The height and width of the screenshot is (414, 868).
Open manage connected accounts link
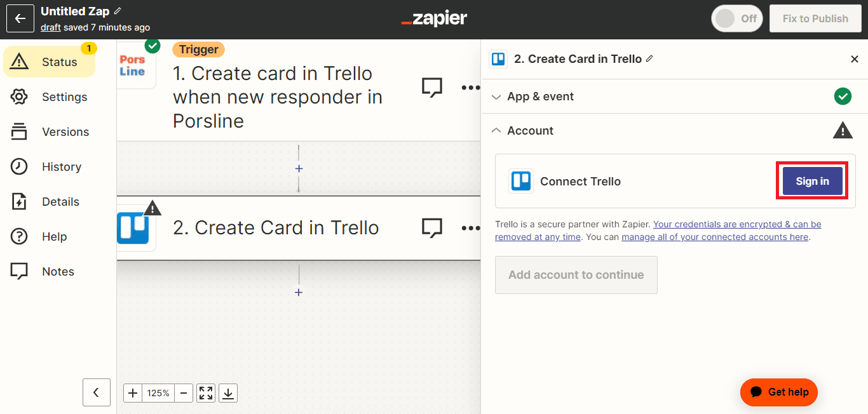tap(714, 237)
